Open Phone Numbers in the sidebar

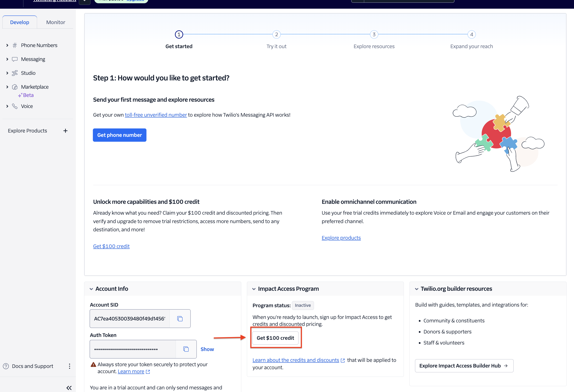point(39,45)
